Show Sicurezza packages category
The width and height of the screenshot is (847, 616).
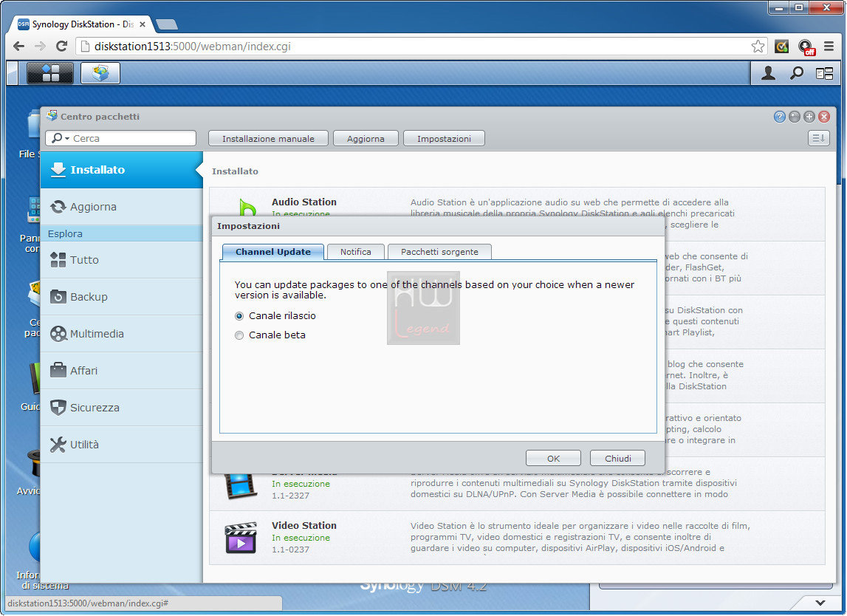pyautogui.click(x=122, y=408)
